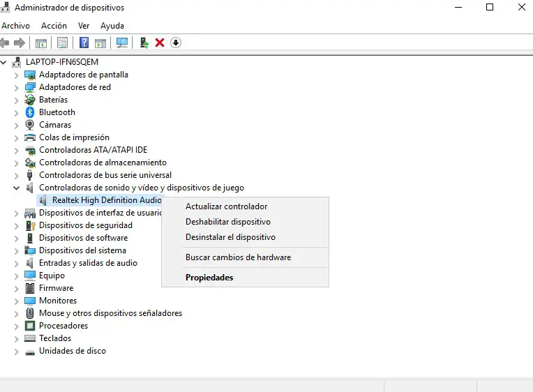Screen dimensions: 533x392
Task: Click the Realtek High Definition Audio speaker icon
Action: coord(43,200)
